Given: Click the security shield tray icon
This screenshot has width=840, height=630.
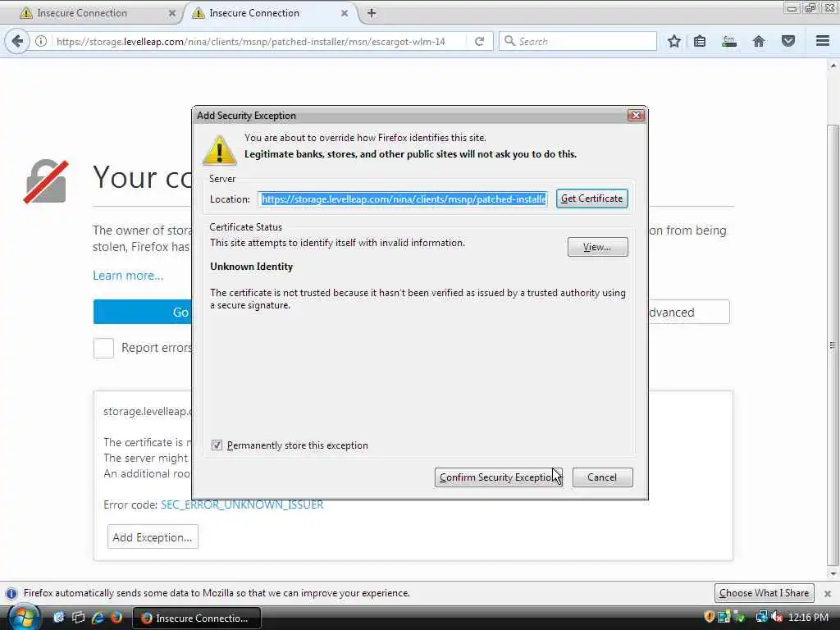Looking at the screenshot, I should click(x=710, y=617).
